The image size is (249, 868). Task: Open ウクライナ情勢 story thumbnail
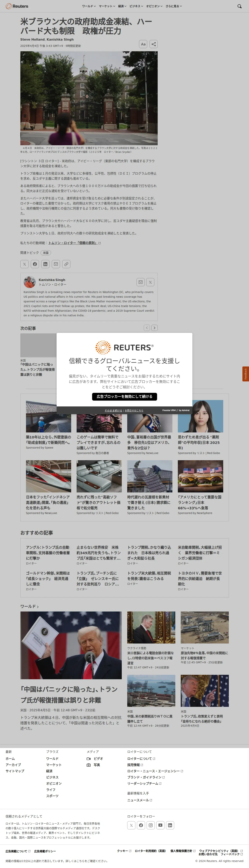coord(151,627)
